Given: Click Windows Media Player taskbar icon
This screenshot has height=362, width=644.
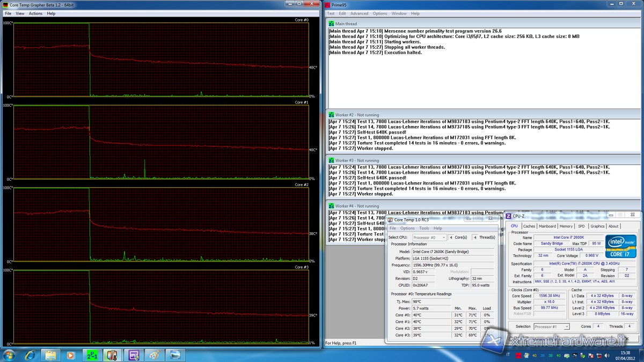Looking at the screenshot, I should click(x=70, y=354).
